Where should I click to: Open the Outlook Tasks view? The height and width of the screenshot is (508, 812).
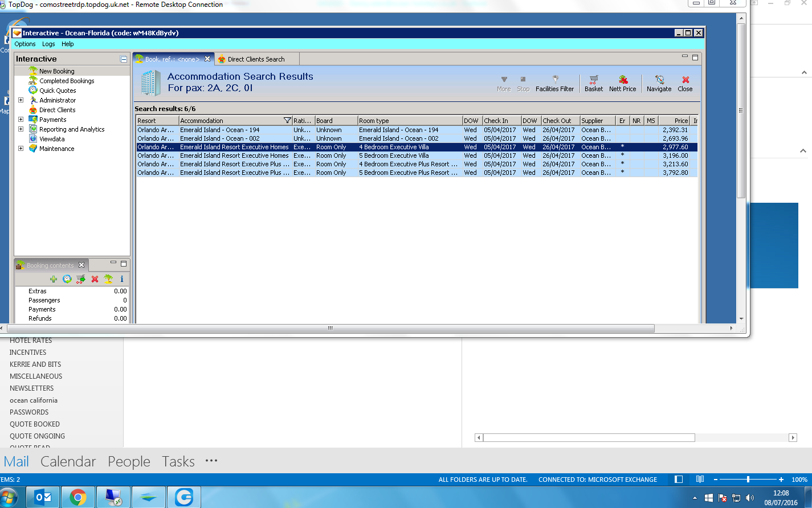coord(178,461)
